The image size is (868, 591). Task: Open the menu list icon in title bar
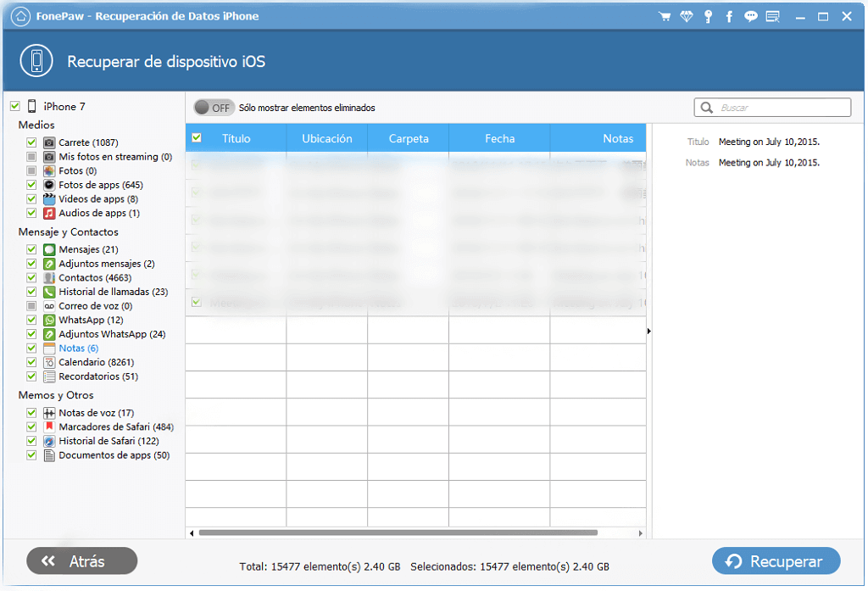[x=773, y=17]
